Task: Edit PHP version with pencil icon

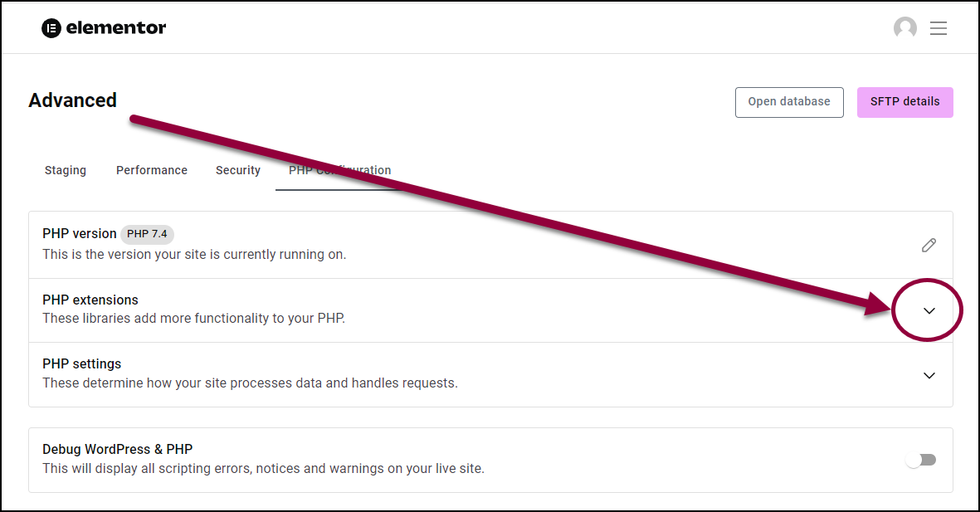Action: pyautogui.click(x=929, y=245)
